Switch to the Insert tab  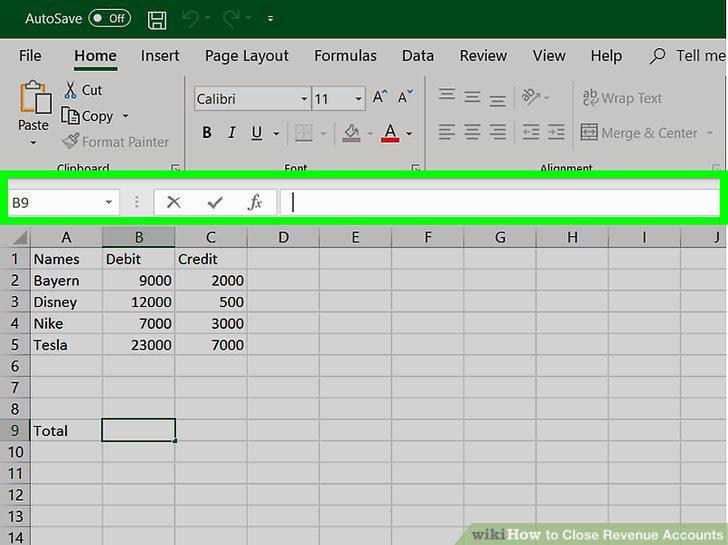pos(160,56)
